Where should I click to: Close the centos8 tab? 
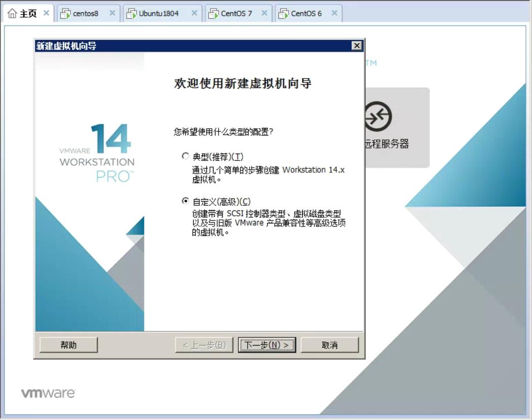pos(112,13)
